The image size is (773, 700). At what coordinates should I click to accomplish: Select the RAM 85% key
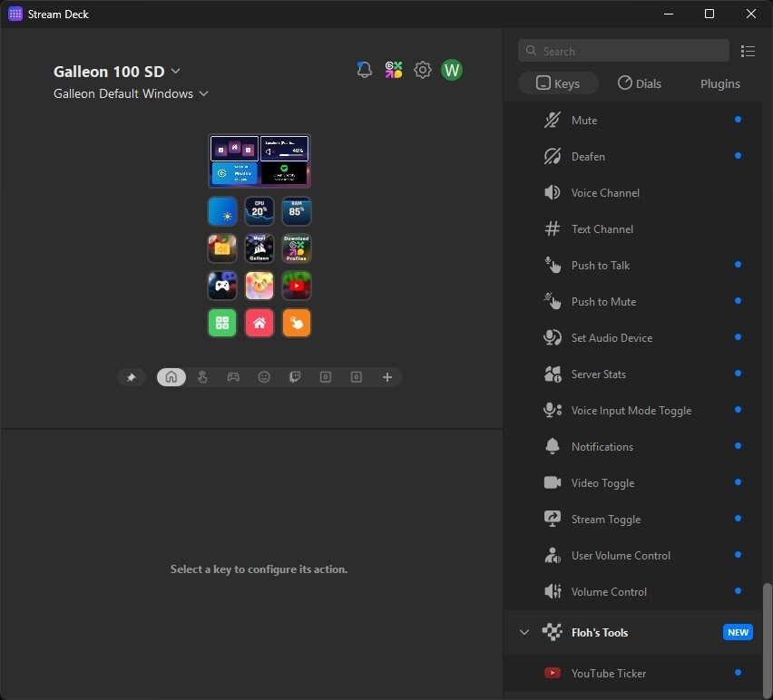point(297,211)
